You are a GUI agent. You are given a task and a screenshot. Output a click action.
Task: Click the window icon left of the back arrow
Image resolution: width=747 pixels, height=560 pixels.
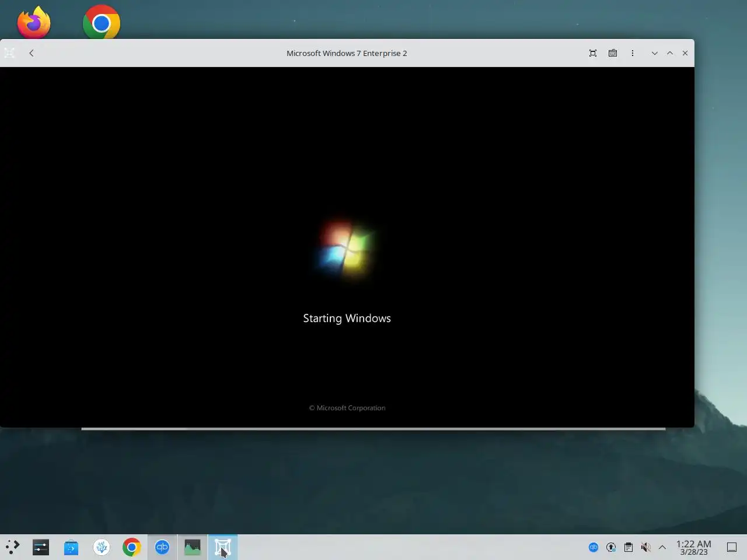pyautogui.click(x=9, y=53)
